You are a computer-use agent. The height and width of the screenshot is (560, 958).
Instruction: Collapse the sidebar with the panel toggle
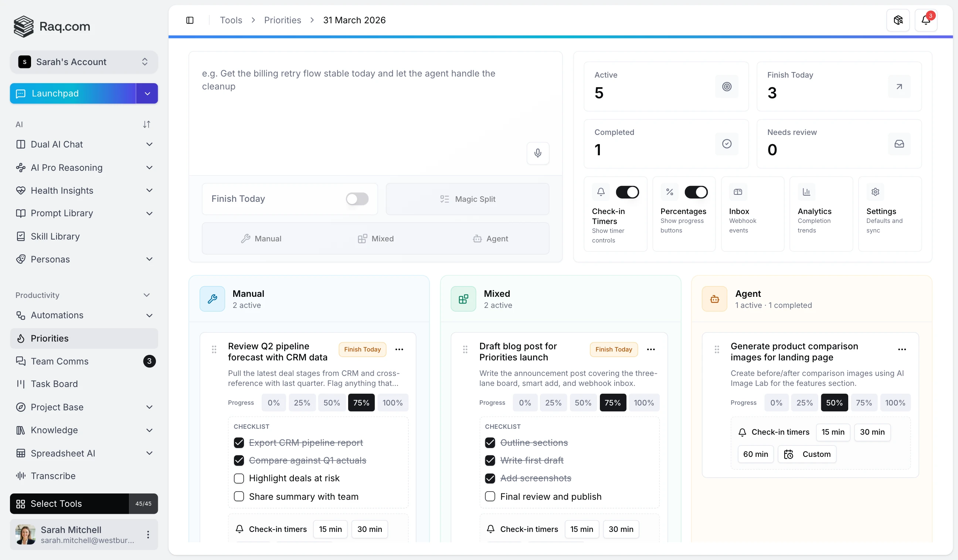[x=190, y=20]
